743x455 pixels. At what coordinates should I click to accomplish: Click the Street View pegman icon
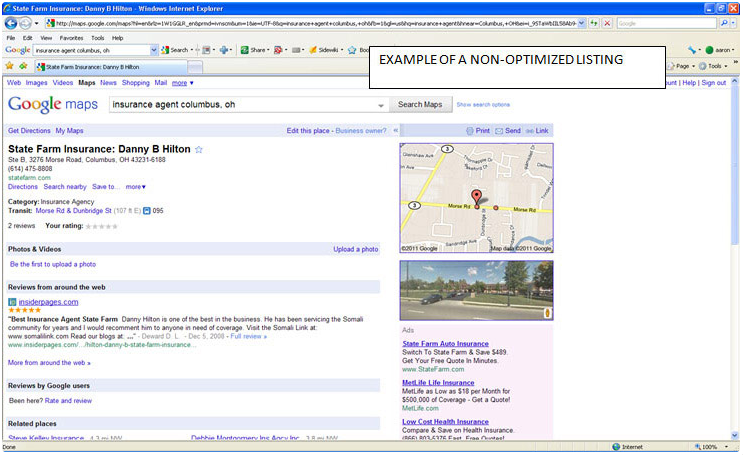coord(547,313)
